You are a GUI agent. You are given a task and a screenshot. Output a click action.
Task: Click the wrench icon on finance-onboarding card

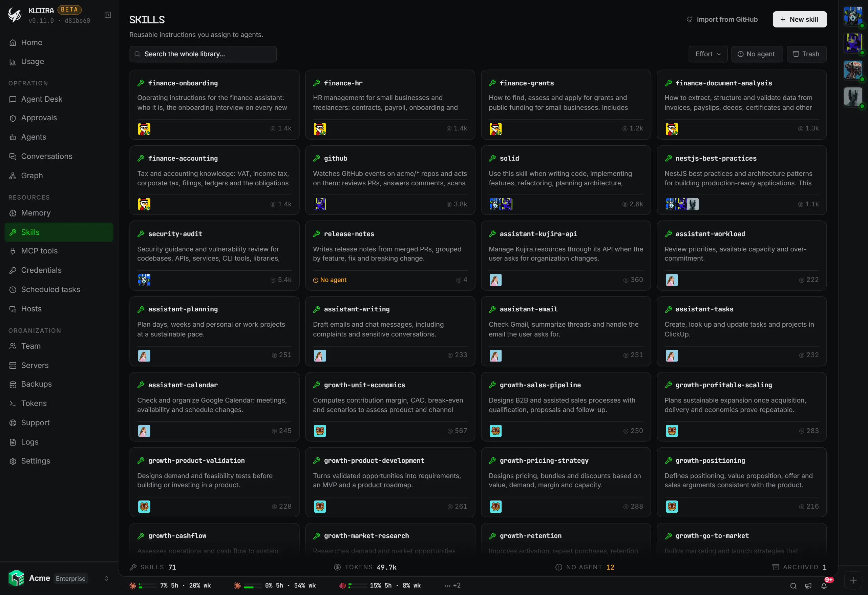[x=141, y=83]
